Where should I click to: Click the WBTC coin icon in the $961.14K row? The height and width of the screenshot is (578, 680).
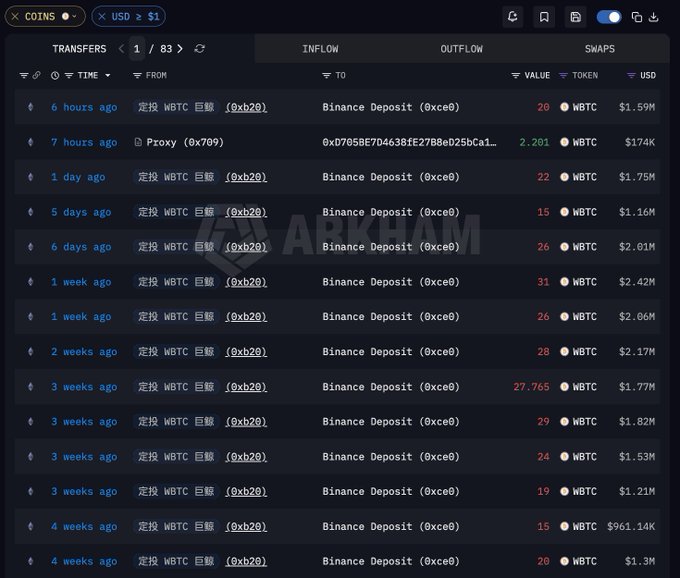click(x=564, y=526)
